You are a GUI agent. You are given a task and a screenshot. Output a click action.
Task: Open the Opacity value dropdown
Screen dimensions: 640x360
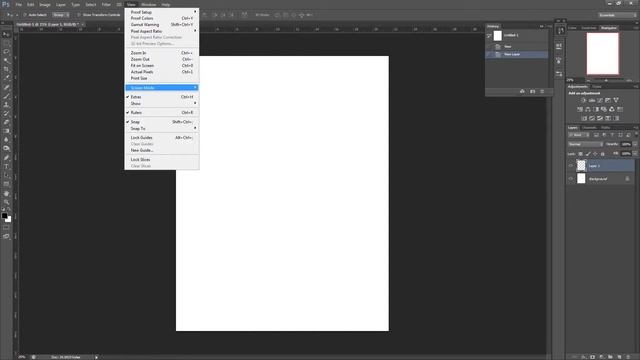pos(635,144)
